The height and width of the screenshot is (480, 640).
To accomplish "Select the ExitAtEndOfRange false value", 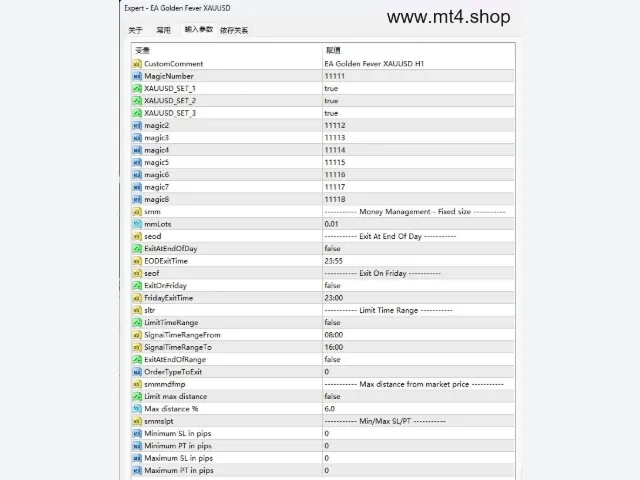I will [x=332, y=360].
